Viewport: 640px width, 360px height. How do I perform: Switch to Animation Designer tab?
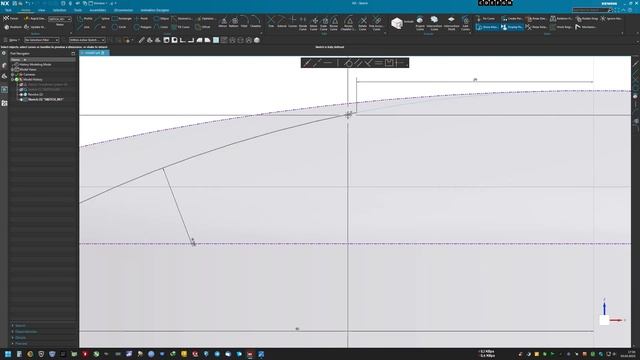click(x=155, y=10)
